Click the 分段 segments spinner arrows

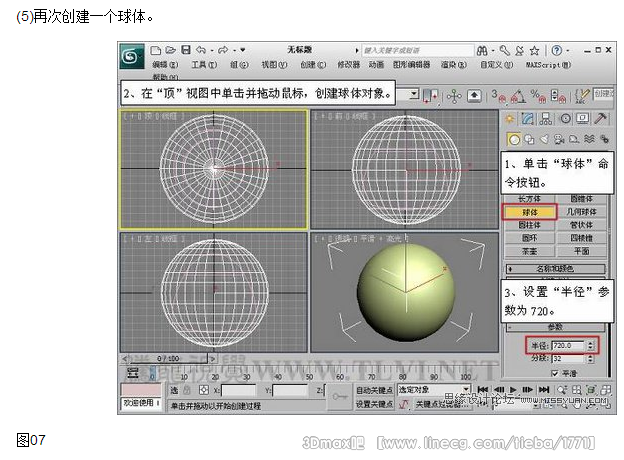point(590,359)
